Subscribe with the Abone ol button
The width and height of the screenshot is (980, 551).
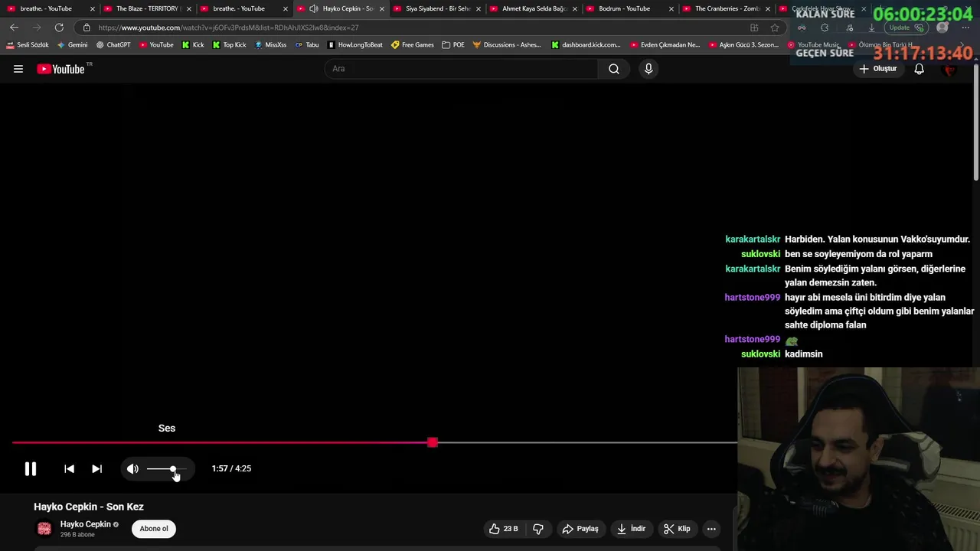pos(154,529)
